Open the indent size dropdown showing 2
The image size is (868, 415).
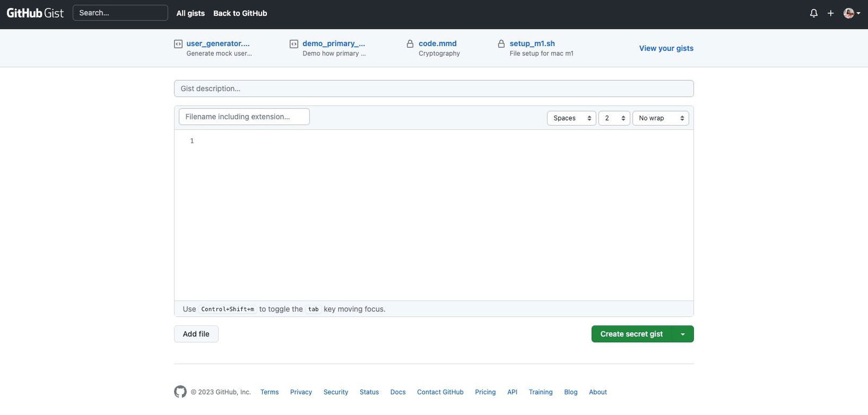click(x=614, y=118)
